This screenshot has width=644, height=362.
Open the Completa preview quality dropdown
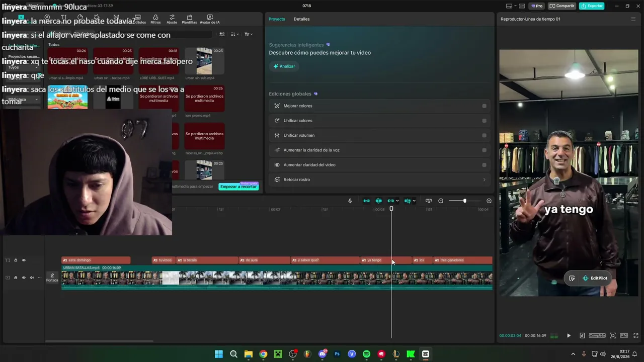(597, 336)
